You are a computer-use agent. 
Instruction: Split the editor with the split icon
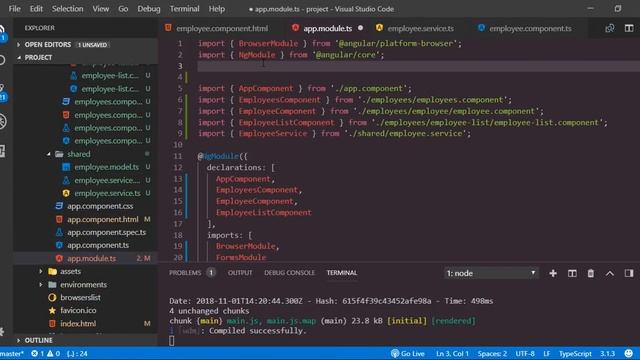(x=629, y=28)
